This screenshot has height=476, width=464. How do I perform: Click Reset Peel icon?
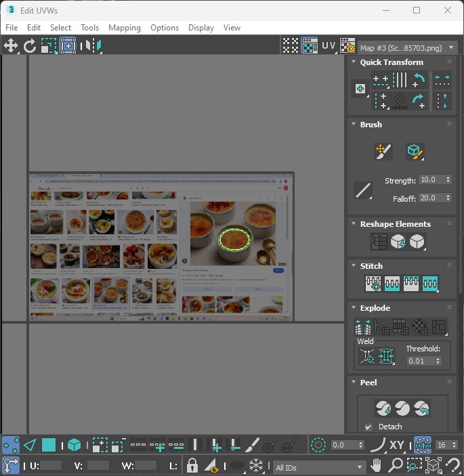(421, 408)
